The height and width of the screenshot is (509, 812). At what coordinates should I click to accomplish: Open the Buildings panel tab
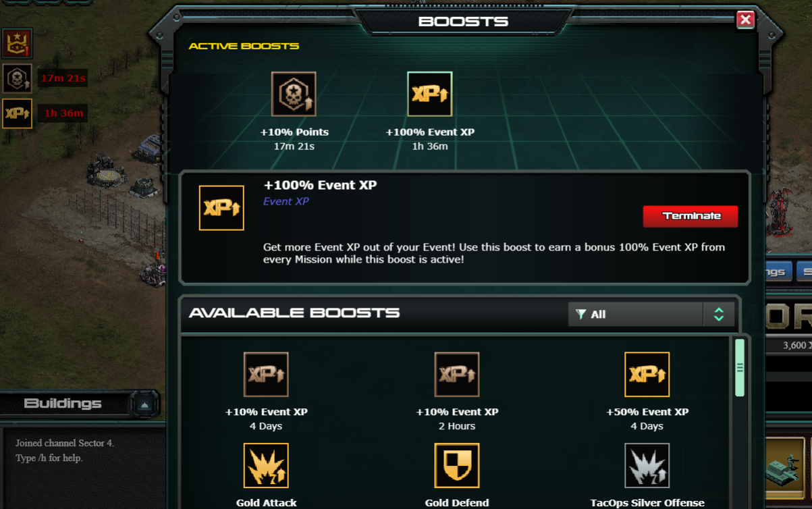[64, 404]
